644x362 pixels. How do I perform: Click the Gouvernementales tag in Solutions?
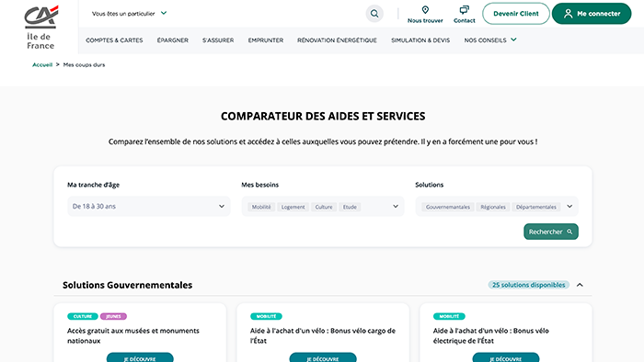[x=448, y=207]
